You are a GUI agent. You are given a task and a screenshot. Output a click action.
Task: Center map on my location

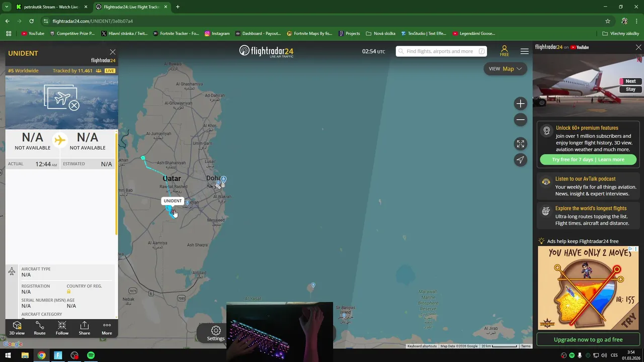pyautogui.click(x=520, y=160)
